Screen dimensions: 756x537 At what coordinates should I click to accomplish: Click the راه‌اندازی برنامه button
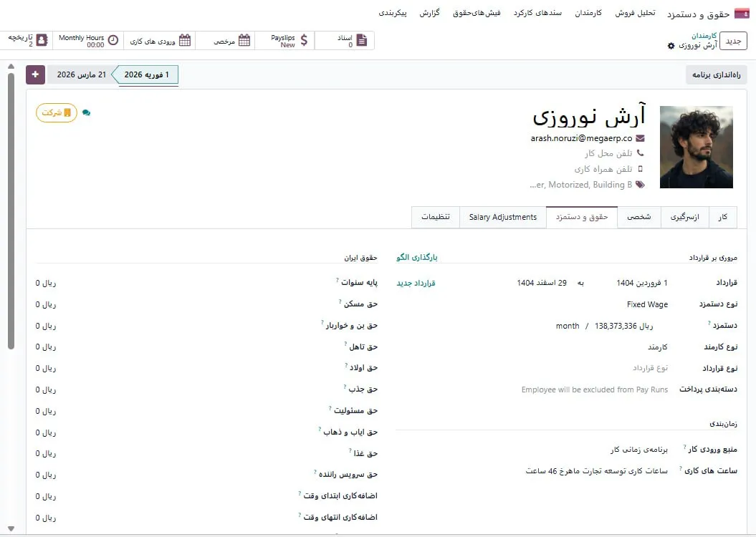717,74
